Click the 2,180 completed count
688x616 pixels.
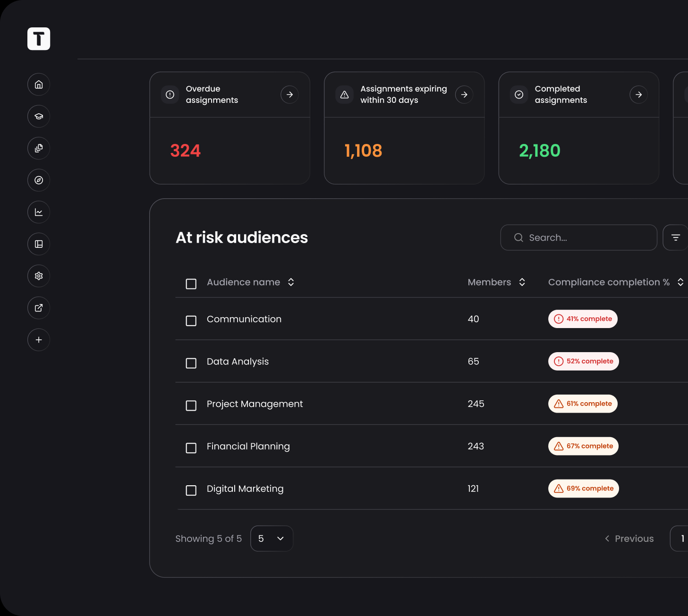pyautogui.click(x=540, y=151)
